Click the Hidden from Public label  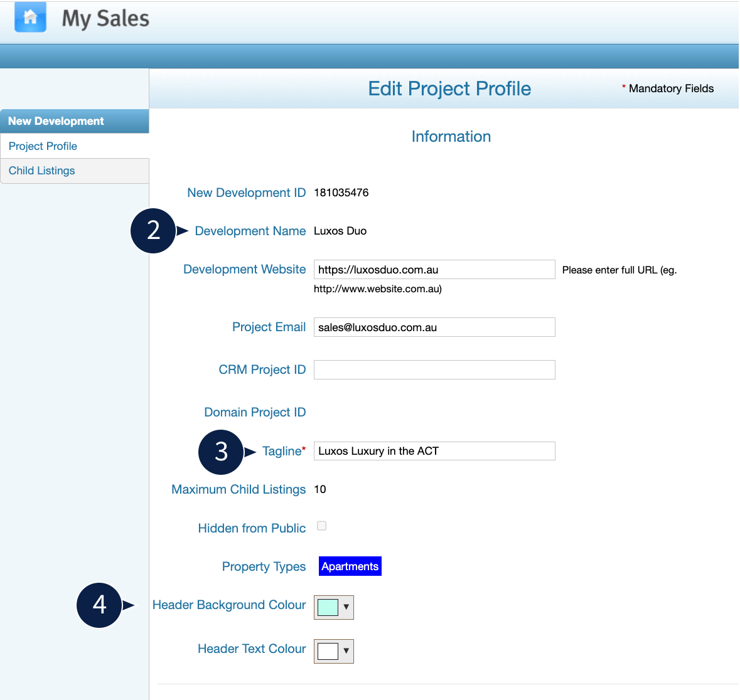tap(252, 528)
